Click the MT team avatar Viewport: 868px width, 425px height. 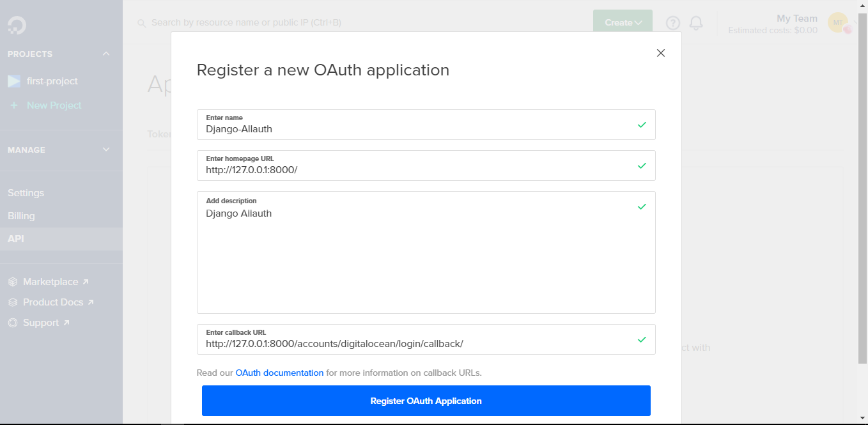[838, 22]
